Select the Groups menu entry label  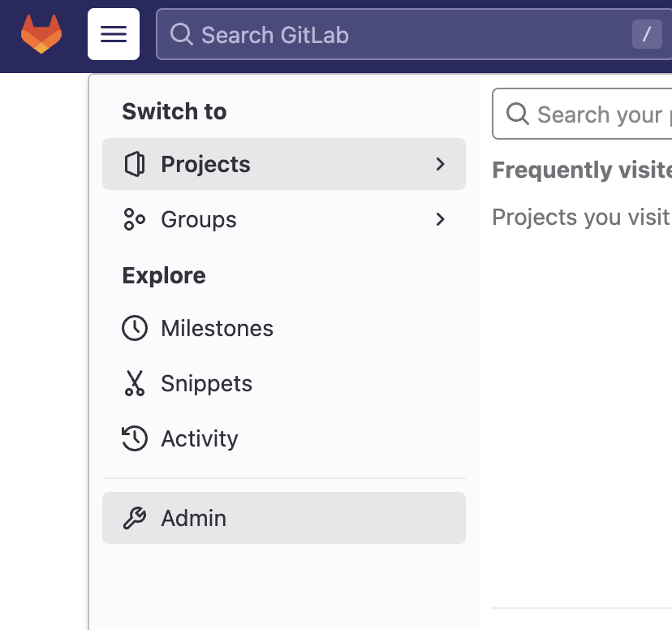click(199, 219)
